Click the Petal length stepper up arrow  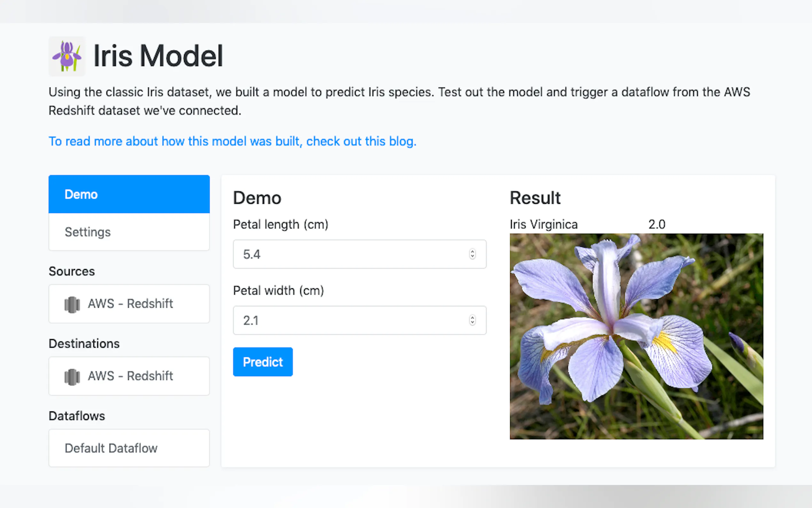[x=472, y=251]
